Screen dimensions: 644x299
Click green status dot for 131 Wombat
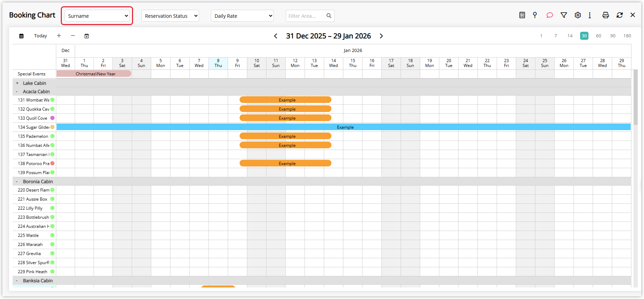52,100
